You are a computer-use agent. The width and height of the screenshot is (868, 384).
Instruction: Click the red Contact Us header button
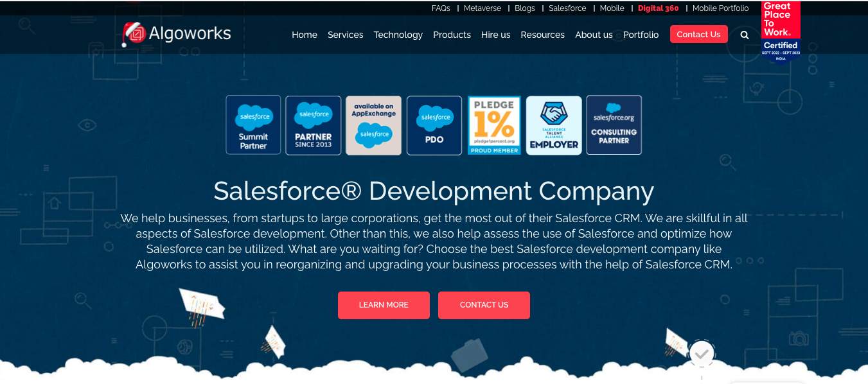[699, 34]
